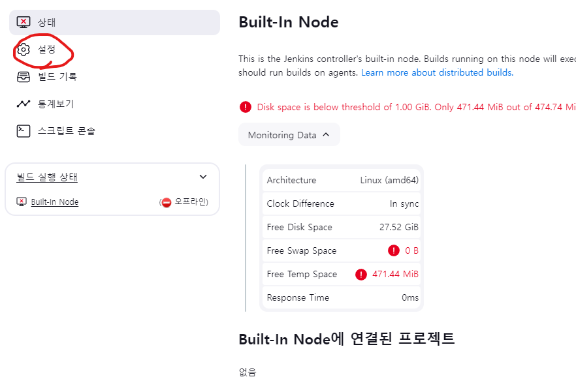Click the warning icon in the Free Temp Space row
This screenshot has height=392, width=576.
(361, 274)
